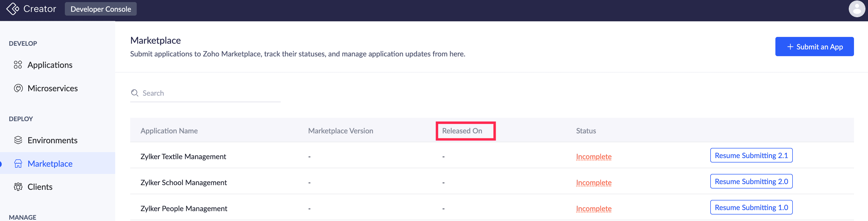
Task: Click the search magnifier icon
Action: coord(135,93)
